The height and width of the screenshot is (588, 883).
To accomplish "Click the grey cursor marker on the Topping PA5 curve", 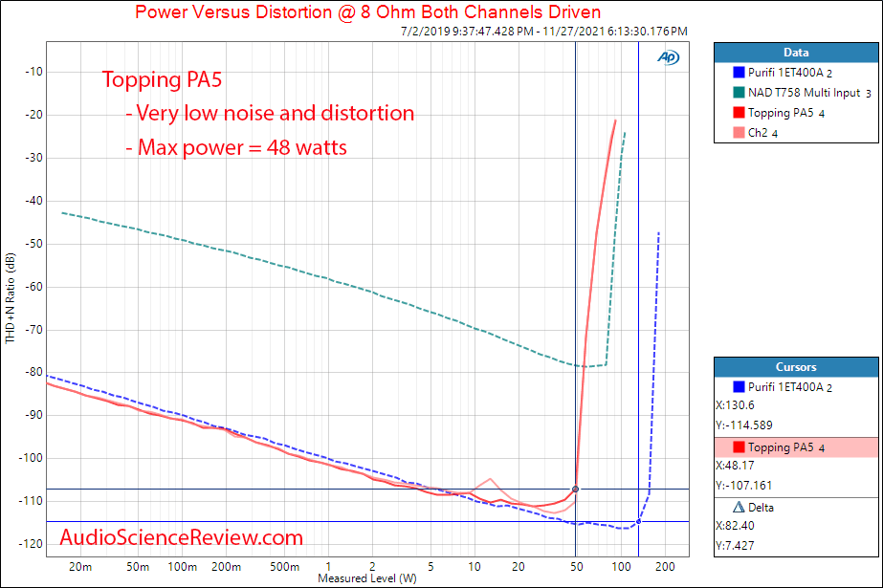I will (x=576, y=490).
